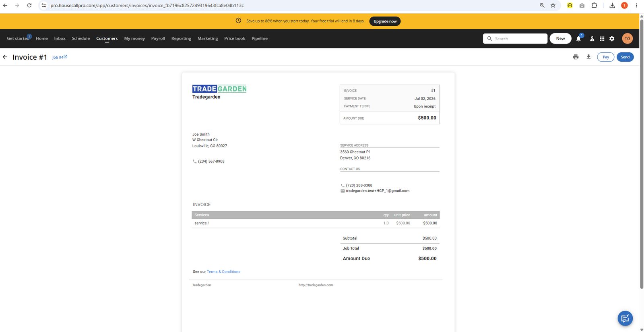
Task: Open the Get started menu item
Action: 19,38
